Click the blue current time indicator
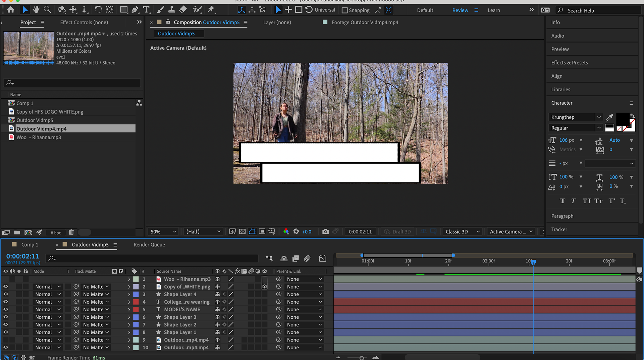Viewport: 644px width, 360px height. tap(533, 262)
